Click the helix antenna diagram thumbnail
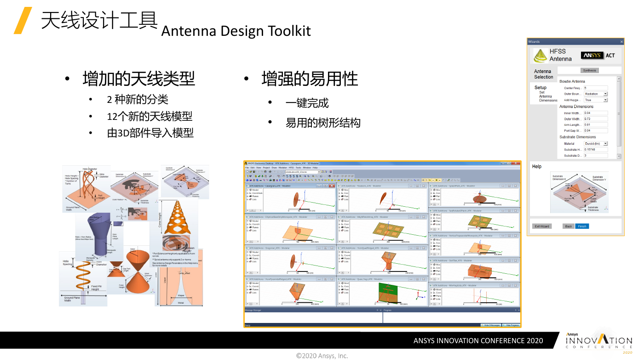Screen dimensions: 644x362 coord(86,189)
